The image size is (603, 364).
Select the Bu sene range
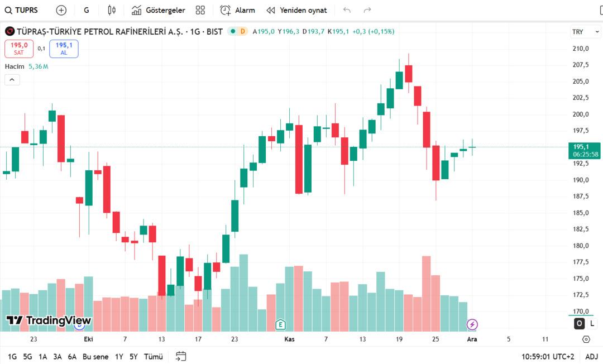click(95, 356)
